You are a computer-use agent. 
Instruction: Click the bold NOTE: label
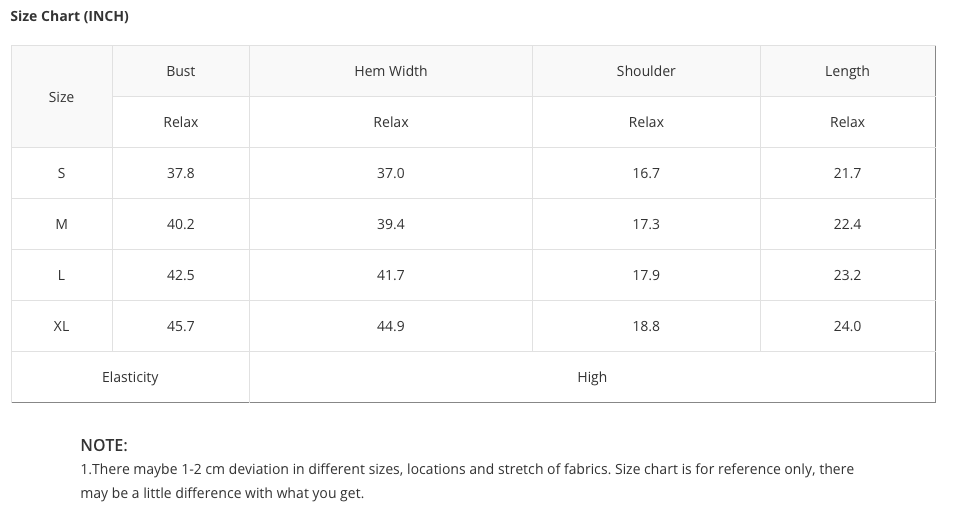point(104,445)
